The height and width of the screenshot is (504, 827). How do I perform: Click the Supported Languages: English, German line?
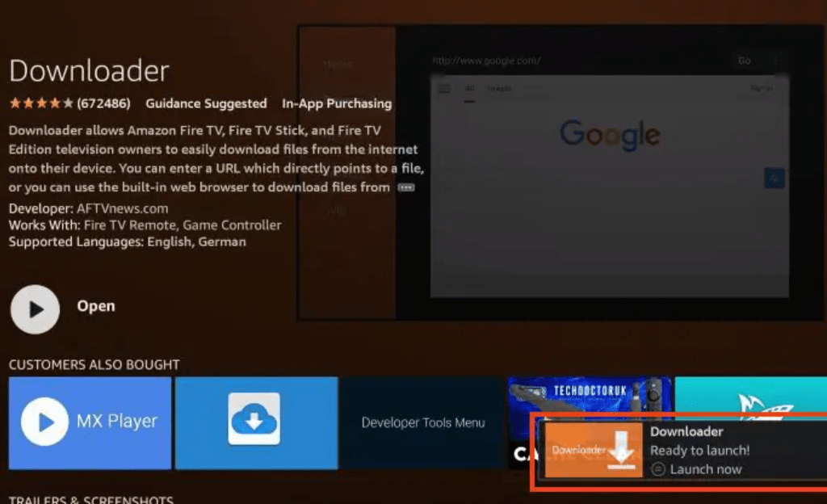pyautogui.click(x=127, y=242)
